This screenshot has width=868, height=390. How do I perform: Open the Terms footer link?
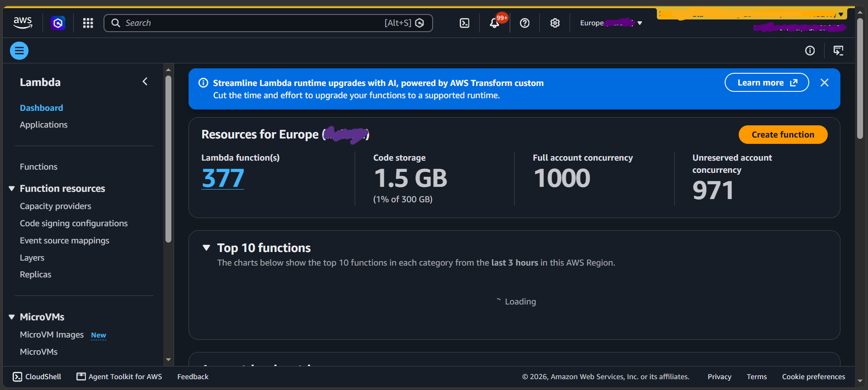click(x=757, y=376)
